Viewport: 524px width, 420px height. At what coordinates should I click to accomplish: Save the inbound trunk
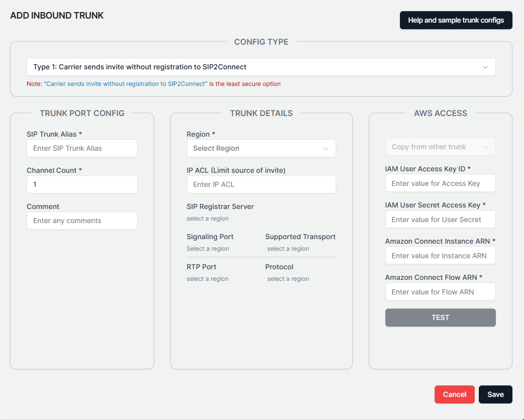pyautogui.click(x=495, y=394)
